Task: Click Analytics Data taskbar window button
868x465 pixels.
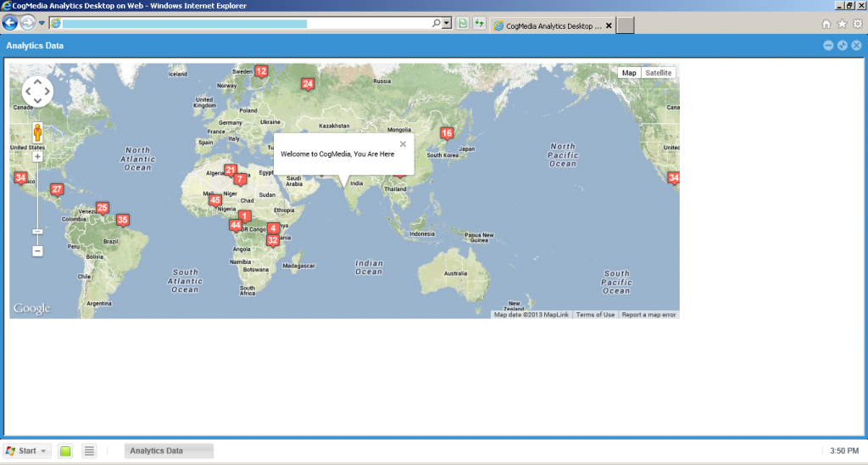Action: (x=169, y=451)
